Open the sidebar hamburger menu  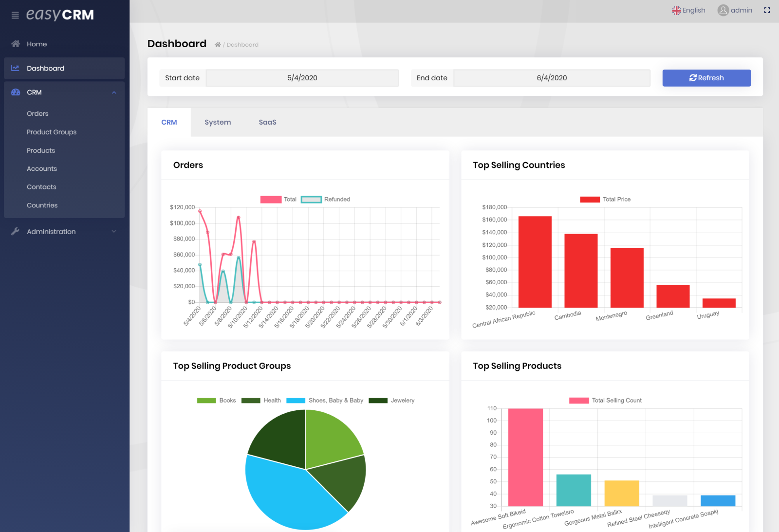click(x=14, y=14)
